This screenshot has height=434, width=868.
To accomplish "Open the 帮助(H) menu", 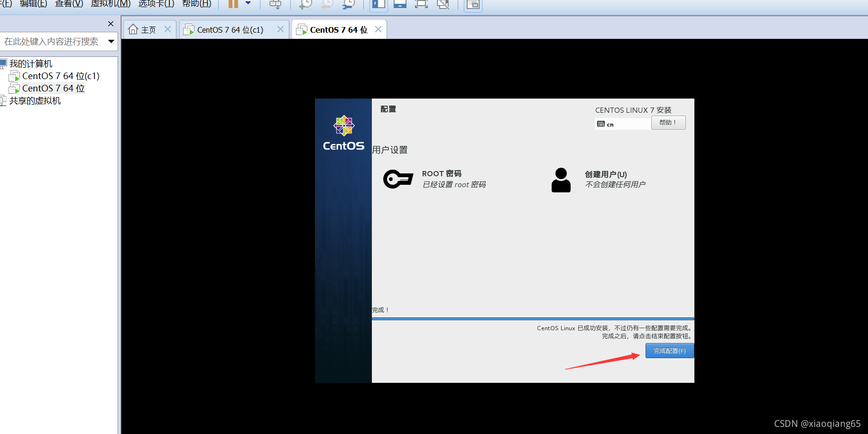I will [196, 4].
